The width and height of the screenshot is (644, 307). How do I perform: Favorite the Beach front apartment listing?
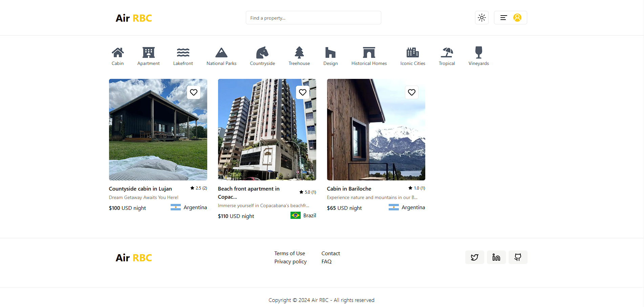303,92
